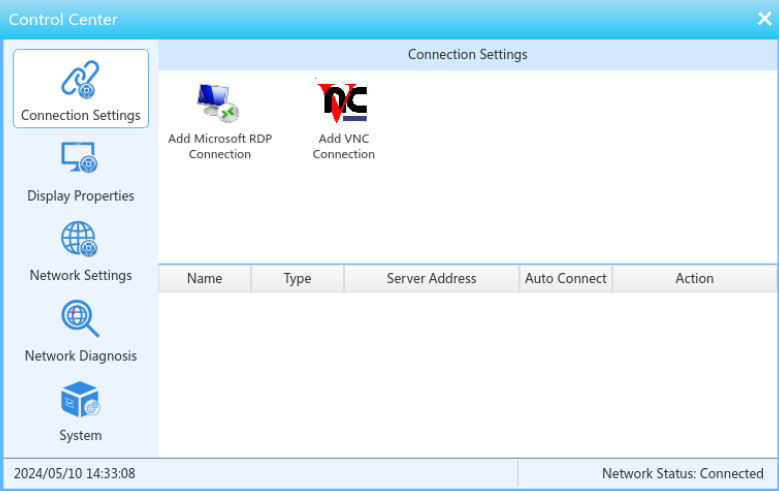Click the Server Address column header
Screen dimensions: 779x491
click(x=431, y=278)
